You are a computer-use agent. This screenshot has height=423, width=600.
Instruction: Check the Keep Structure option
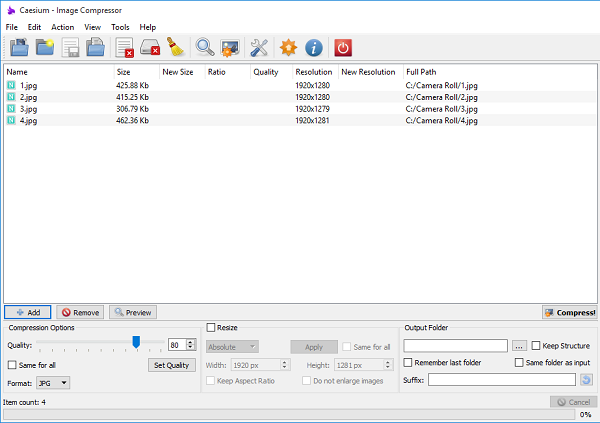(536, 346)
